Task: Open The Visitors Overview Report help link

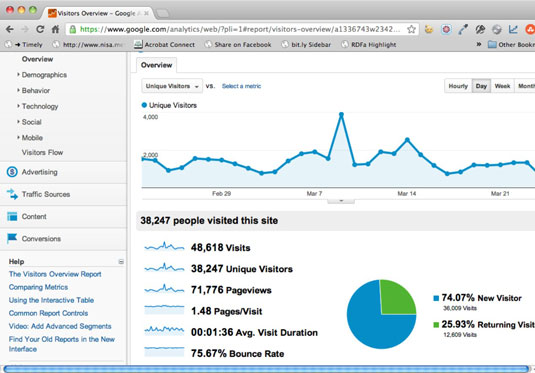Action: coord(55,274)
